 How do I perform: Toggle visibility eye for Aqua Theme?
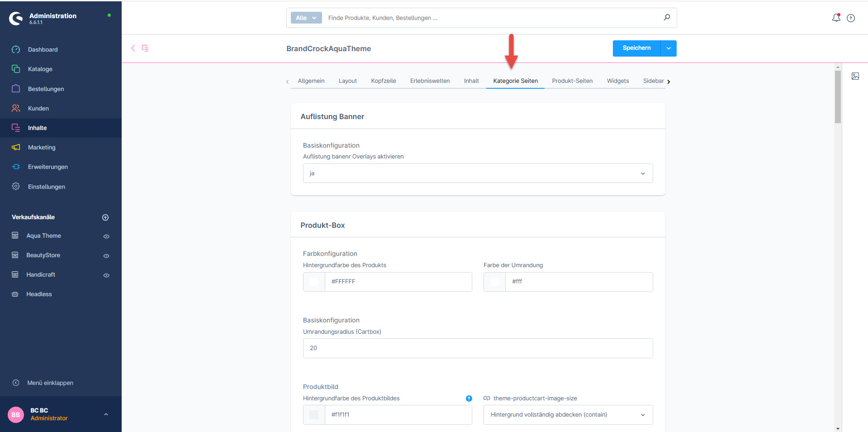(106, 236)
